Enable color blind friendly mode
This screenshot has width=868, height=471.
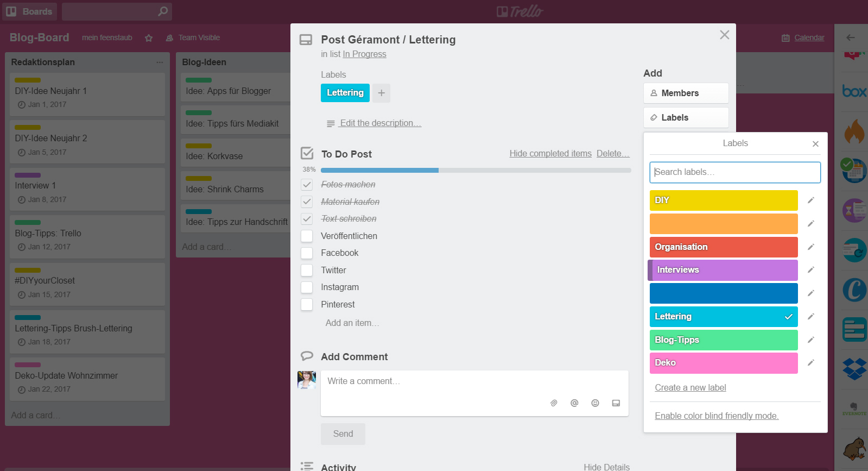tap(716, 416)
